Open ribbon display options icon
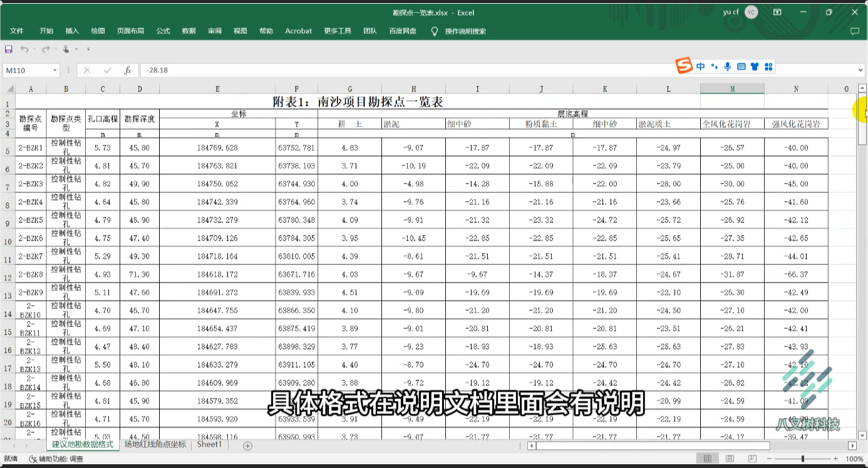 (x=777, y=12)
